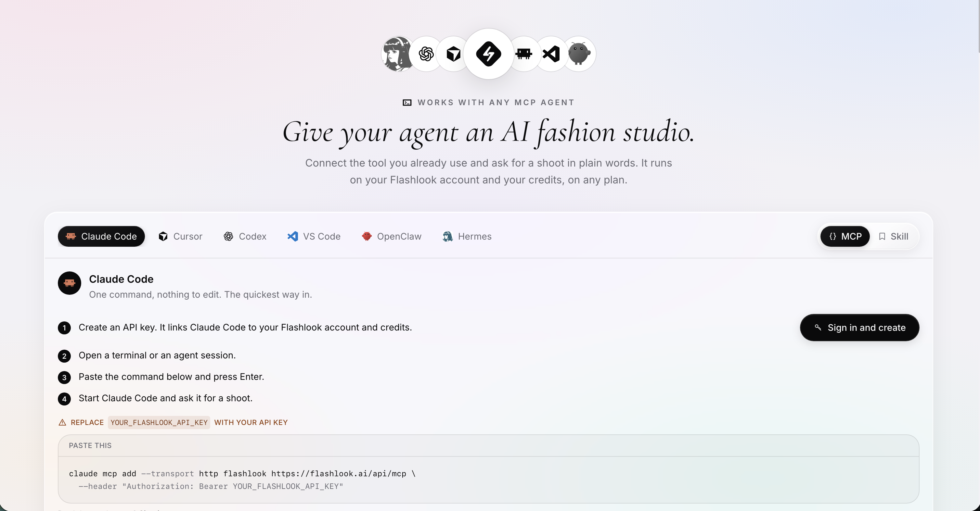The height and width of the screenshot is (511, 980).
Task: Click the 'Give your agent an AI fashion studio.' heading
Action: point(488,132)
